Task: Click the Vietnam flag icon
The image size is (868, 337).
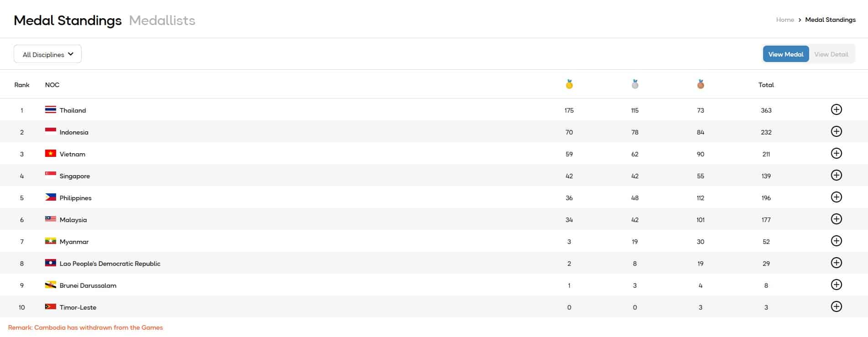Action: point(50,154)
